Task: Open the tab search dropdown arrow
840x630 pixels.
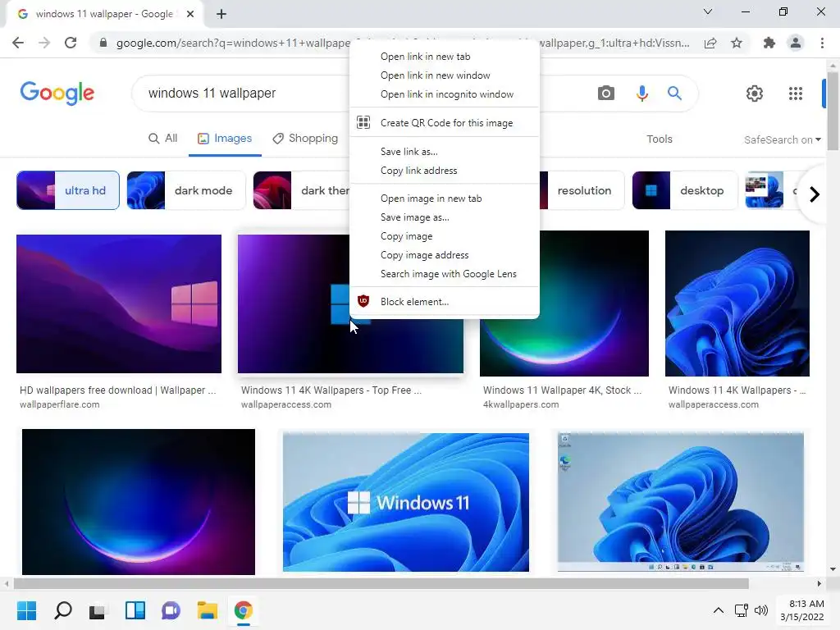Action: point(708,11)
